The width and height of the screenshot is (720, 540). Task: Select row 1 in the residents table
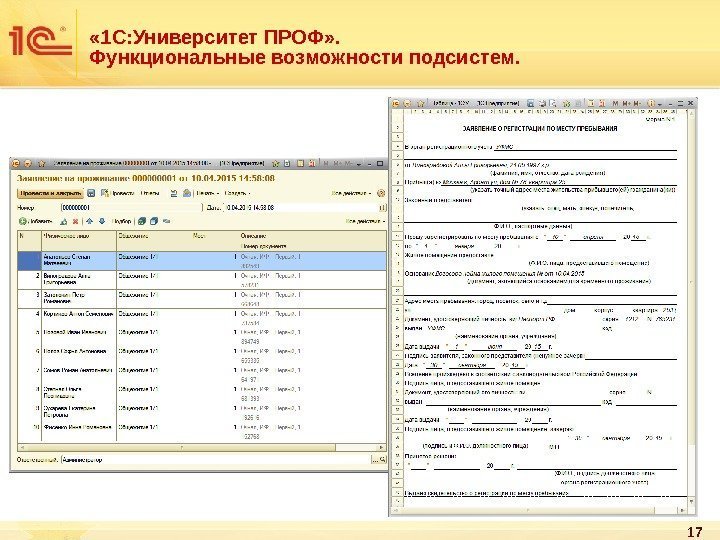[x=202, y=260]
